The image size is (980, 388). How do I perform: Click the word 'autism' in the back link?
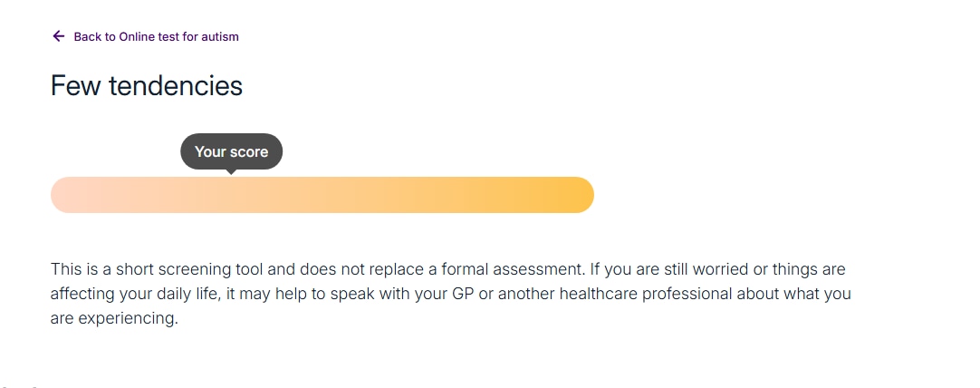pos(221,37)
